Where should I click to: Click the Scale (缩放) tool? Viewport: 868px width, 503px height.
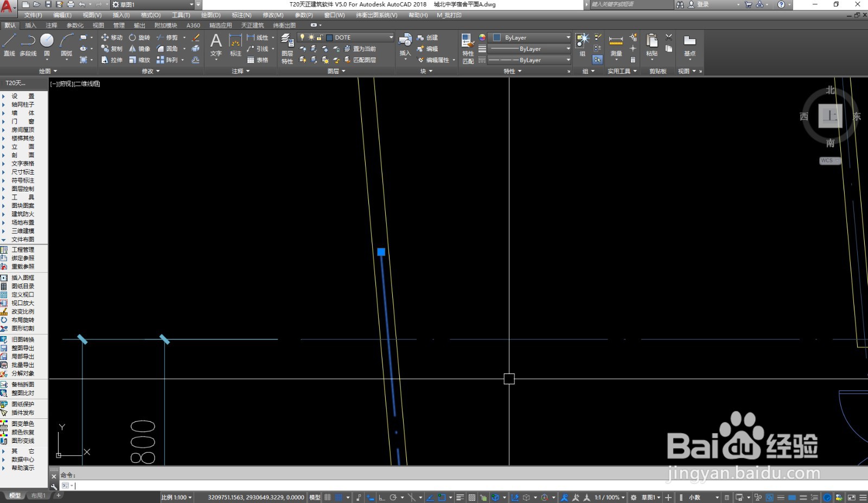click(x=139, y=60)
